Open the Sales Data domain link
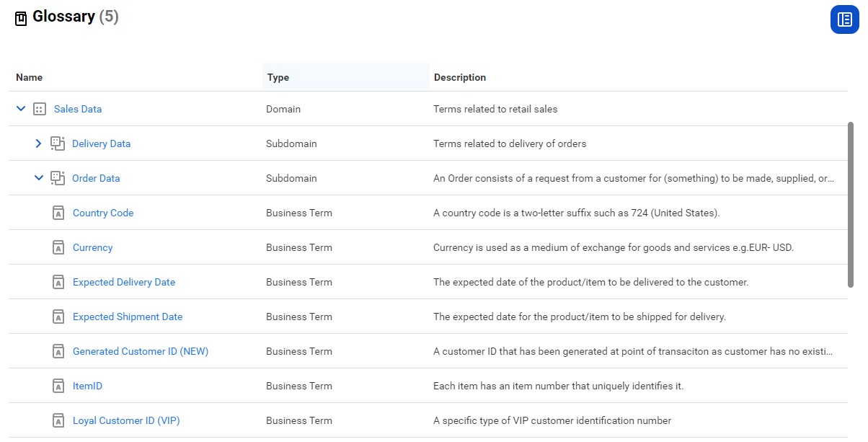 78,109
